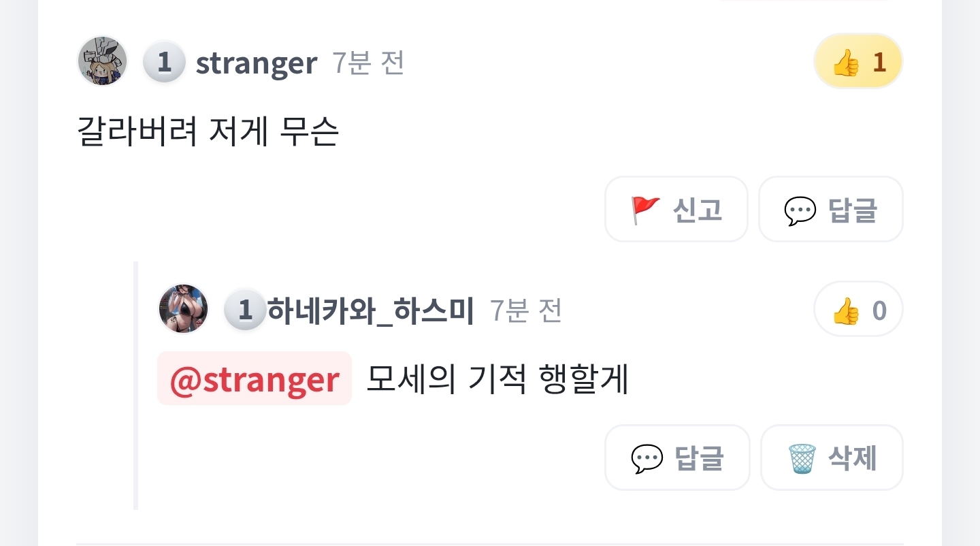
Task: Click the red flag 신고 icon
Action: (645, 210)
